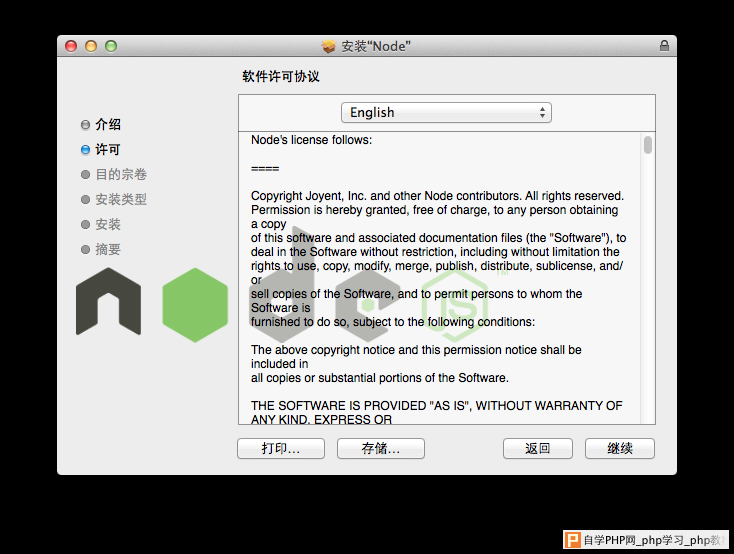Screen dimensions: 734x554
Task: Select the 安装 step in sidebar
Action: point(101,224)
